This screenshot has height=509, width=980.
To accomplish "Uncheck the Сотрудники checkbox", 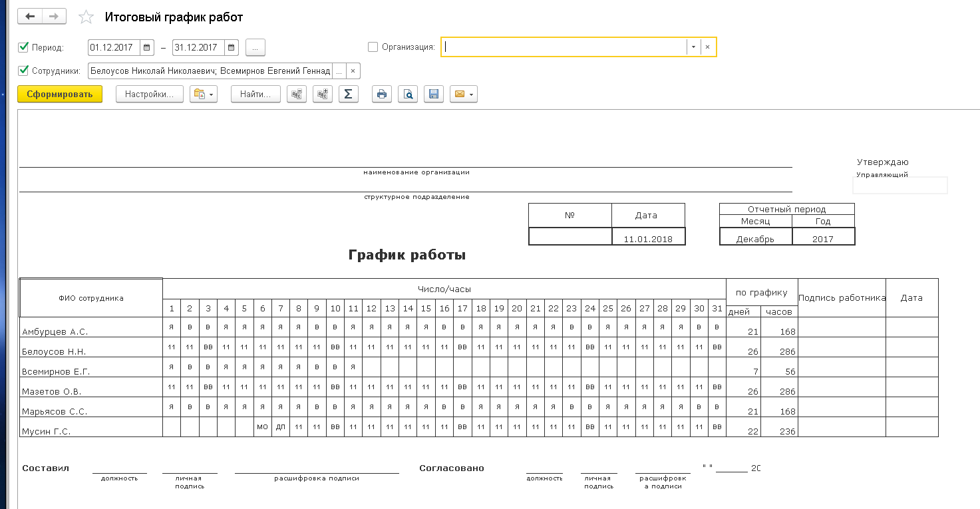I will pos(24,71).
